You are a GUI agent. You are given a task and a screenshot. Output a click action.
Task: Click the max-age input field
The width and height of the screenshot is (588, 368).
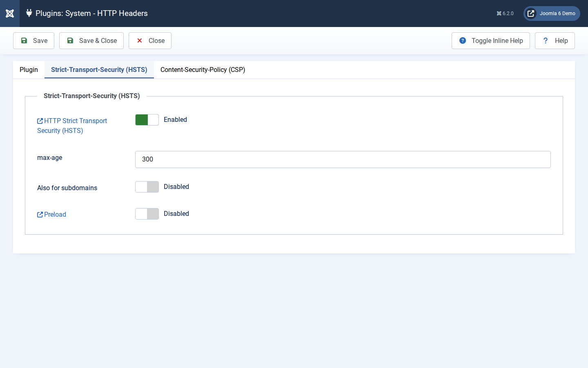[x=343, y=159]
